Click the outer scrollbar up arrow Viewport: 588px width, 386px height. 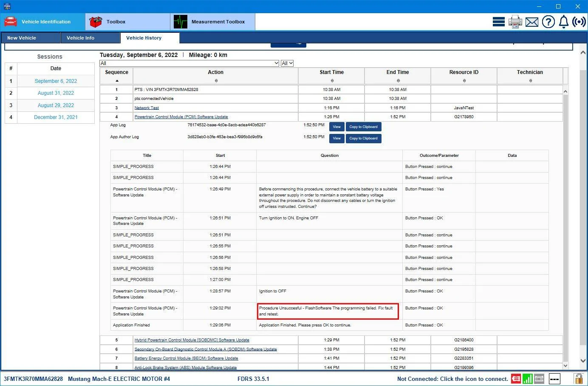pyautogui.click(x=583, y=53)
